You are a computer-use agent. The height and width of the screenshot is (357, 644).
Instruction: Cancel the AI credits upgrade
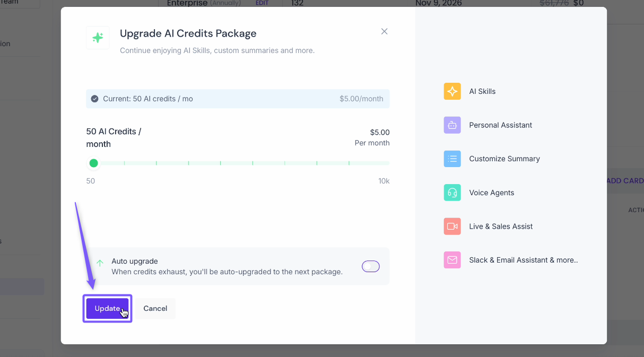155,308
